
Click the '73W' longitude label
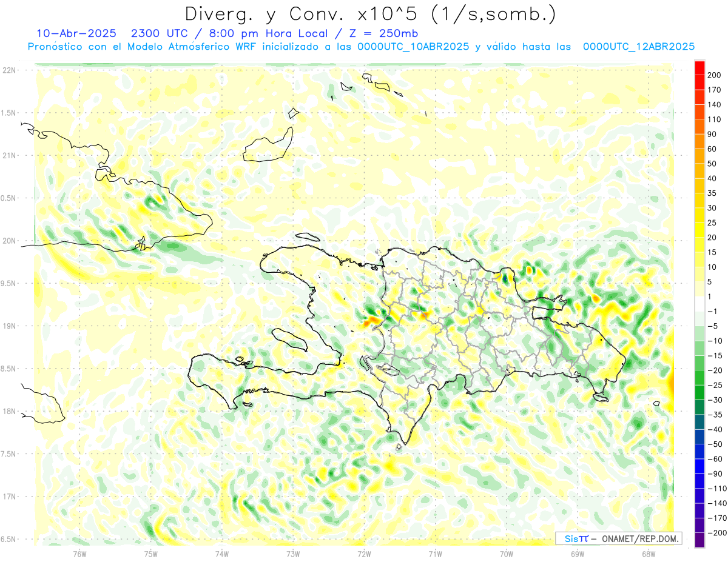[293, 553]
